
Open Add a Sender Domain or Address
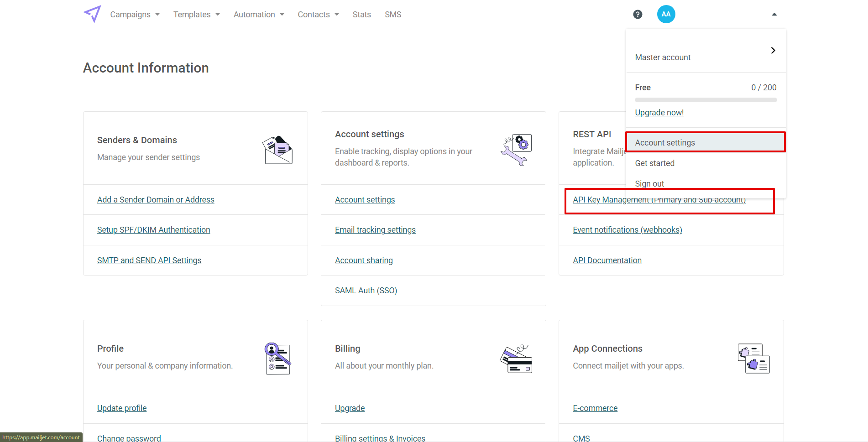pos(156,200)
